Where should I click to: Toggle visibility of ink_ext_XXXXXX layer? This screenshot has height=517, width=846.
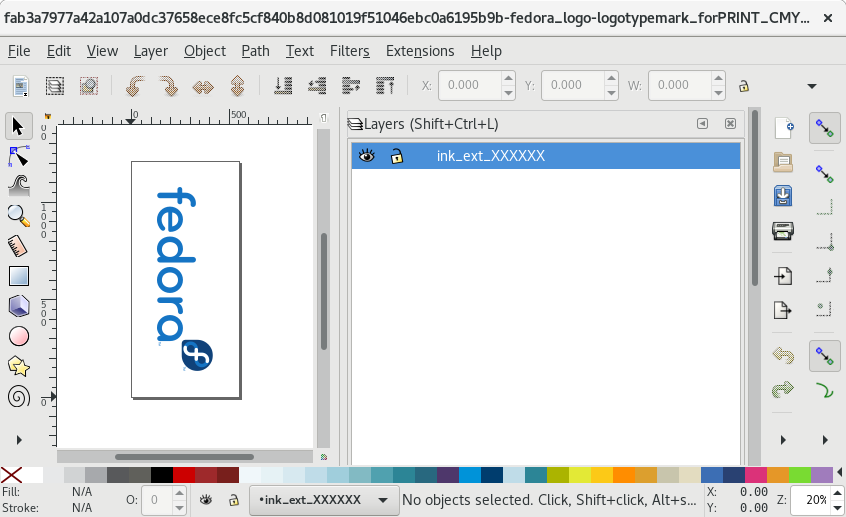[x=367, y=156]
